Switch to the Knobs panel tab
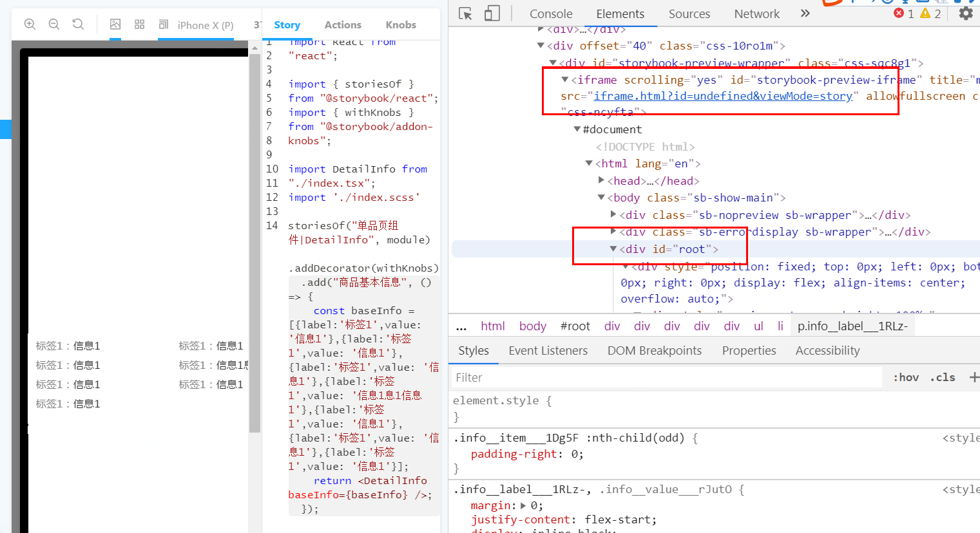The height and width of the screenshot is (533, 980). [x=401, y=25]
